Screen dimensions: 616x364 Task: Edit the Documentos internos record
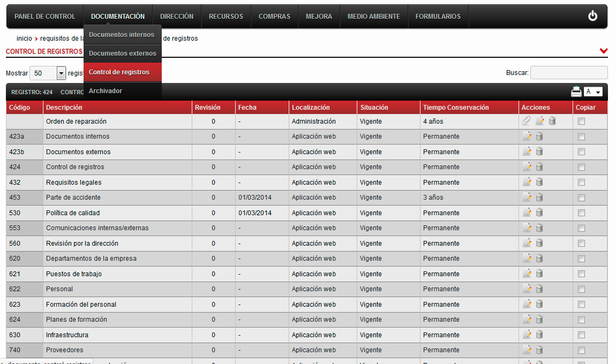(527, 136)
